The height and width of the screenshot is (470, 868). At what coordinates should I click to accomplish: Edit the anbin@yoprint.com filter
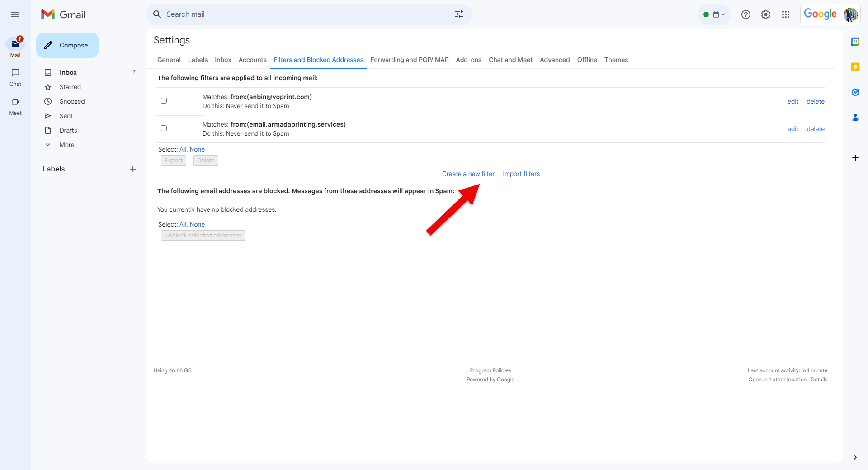793,101
